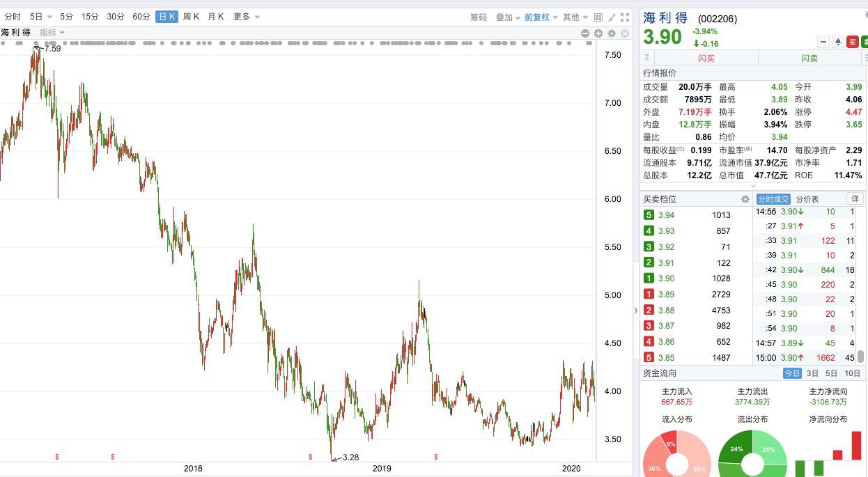Viewport: 868px width, 477px height.
Task: Click the chart zoom-in plus icon
Action: pyautogui.click(x=598, y=33)
